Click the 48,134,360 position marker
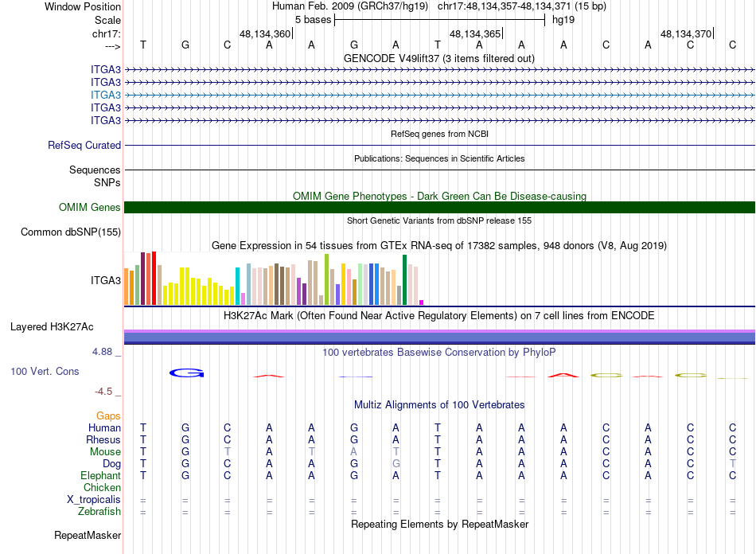Screen dimensions: 756x554 click(265, 33)
